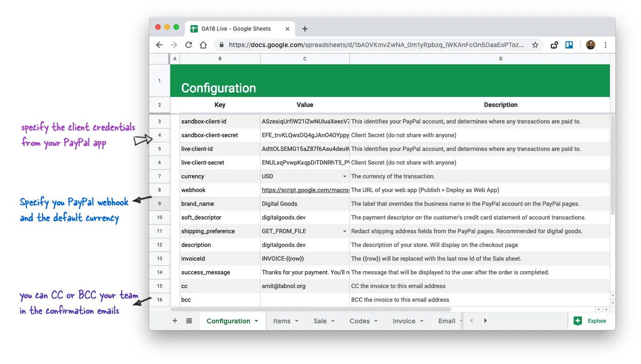The height and width of the screenshot is (364, 641).
Task: Bookmark this page using the star icon
Action: coord(535,45)
